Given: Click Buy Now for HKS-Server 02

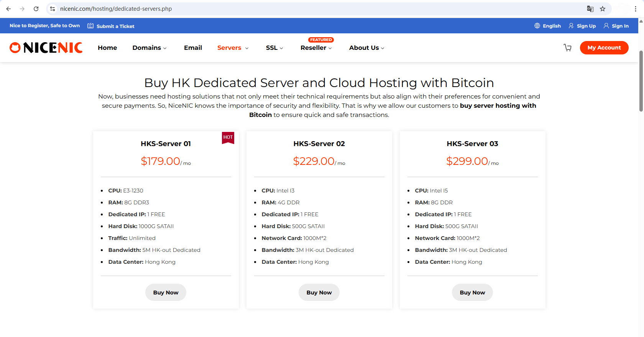Looking at the screenshot, I should click(319, 293).
